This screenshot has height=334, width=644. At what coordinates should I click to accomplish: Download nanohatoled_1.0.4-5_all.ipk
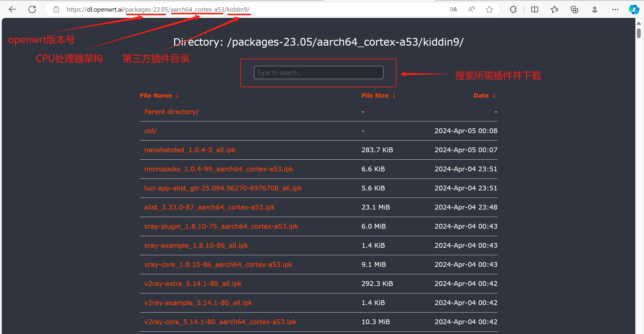pos(190,150)
